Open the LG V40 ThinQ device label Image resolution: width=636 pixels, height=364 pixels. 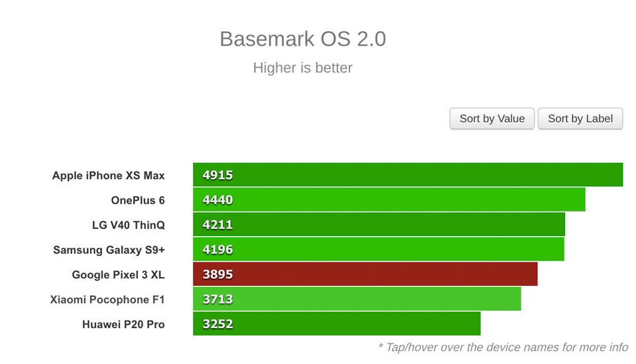pos(129,225)
